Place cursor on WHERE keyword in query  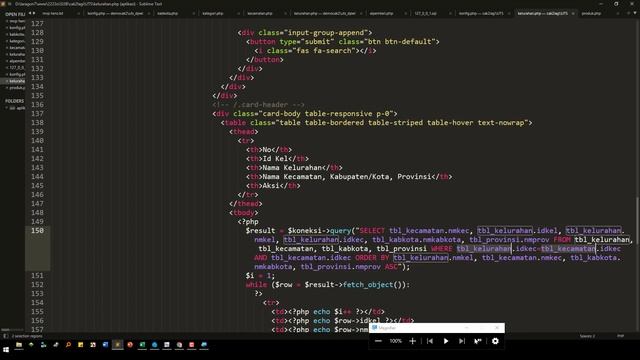pyautogui.click(x=441, y=249)
